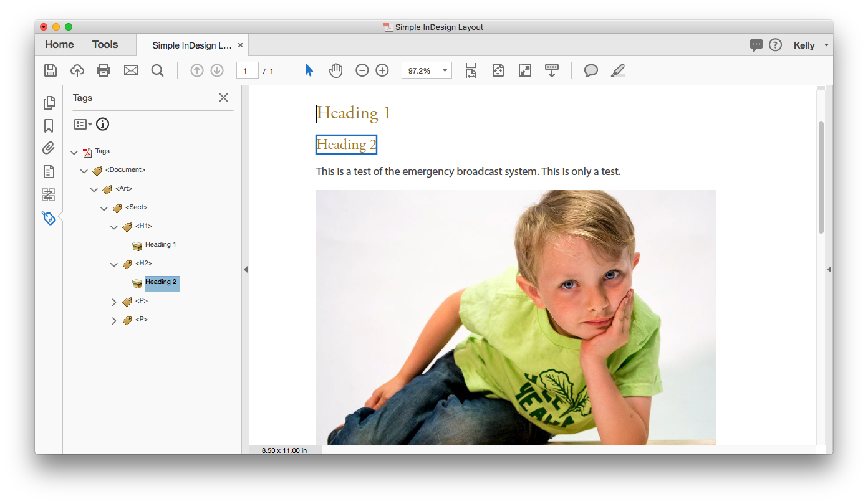The image size is (868, 504).
Task: Activate the Hand pan tool
Action: coord(335,70)
